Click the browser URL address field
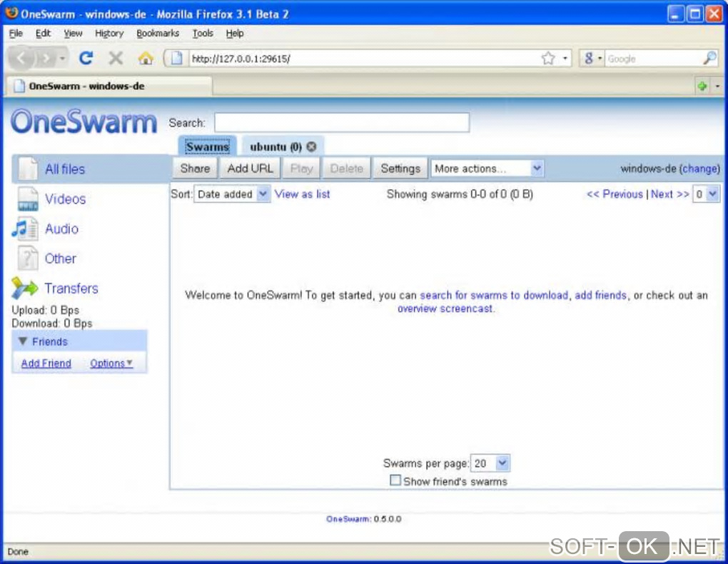The height and width of the screenshot is (564, 728). [365, 59]
